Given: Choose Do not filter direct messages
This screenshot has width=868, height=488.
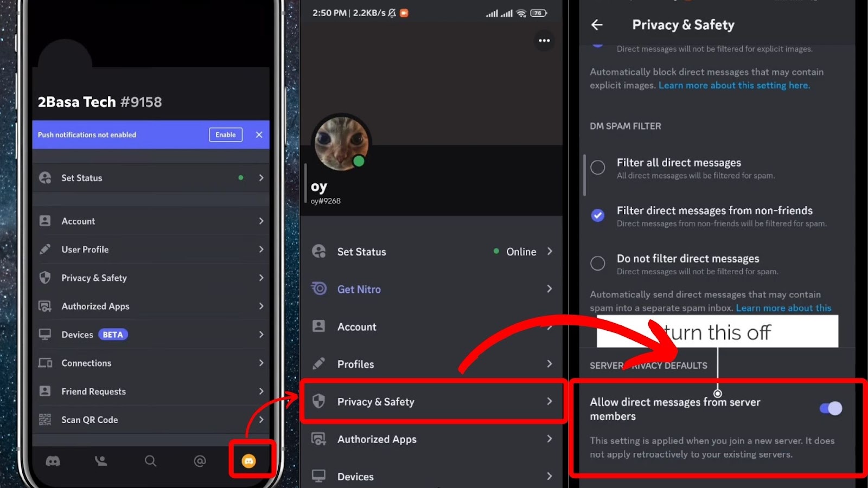Looking at the screenshot, I should coord(597,264).
